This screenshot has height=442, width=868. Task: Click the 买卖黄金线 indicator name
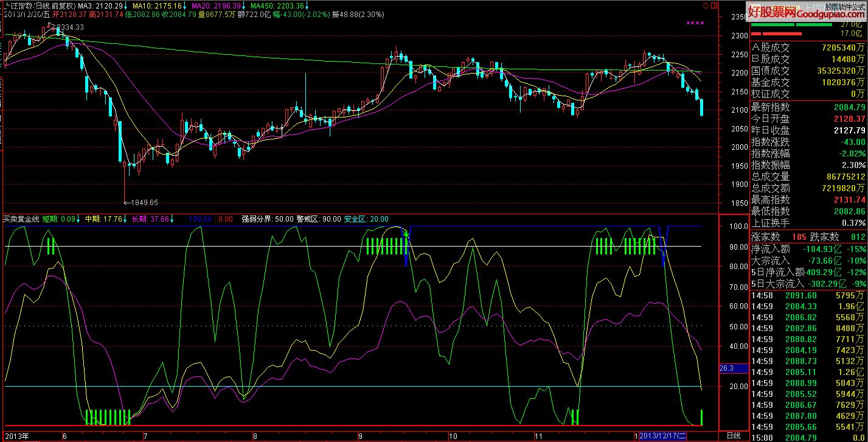21,219
